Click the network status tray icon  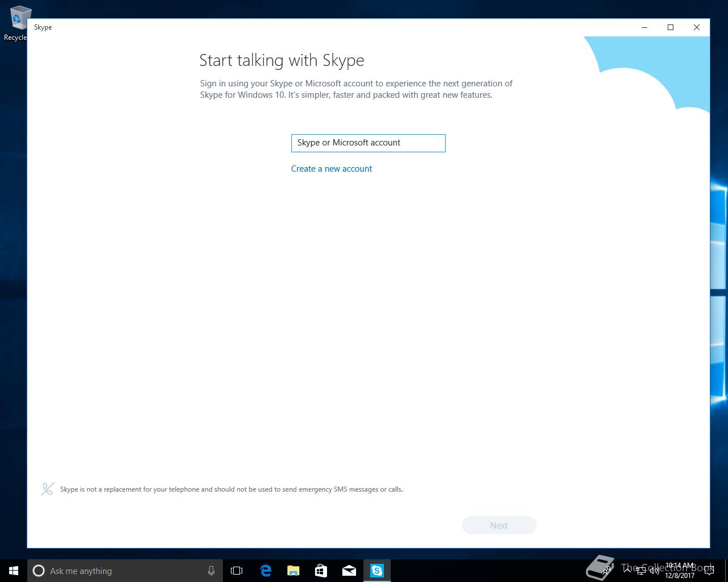(x=641, y=571)
